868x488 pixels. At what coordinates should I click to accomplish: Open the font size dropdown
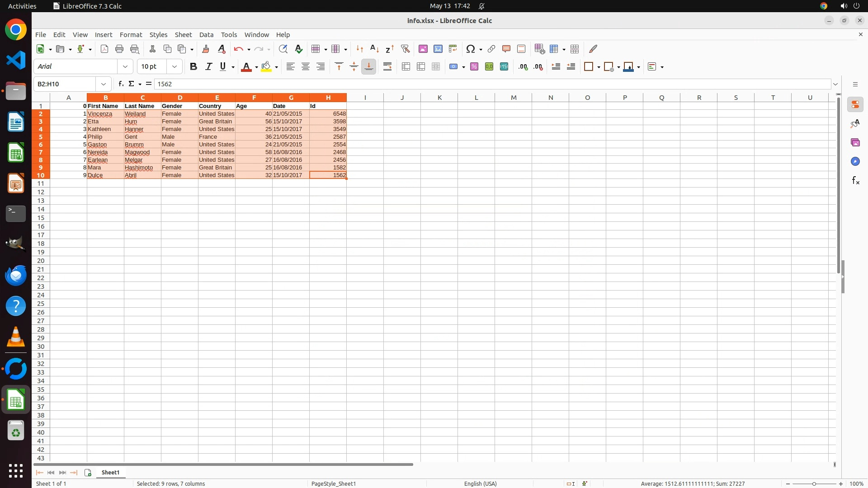[x=175, y=66]
